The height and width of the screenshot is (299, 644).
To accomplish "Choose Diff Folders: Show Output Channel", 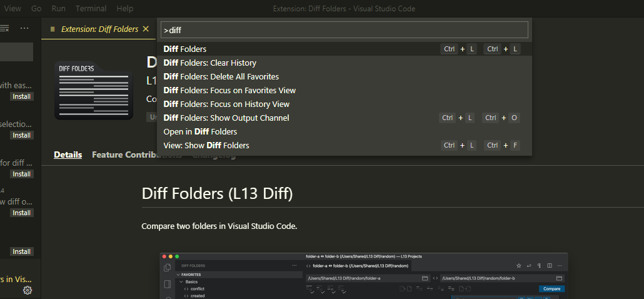I will (344, 118).
